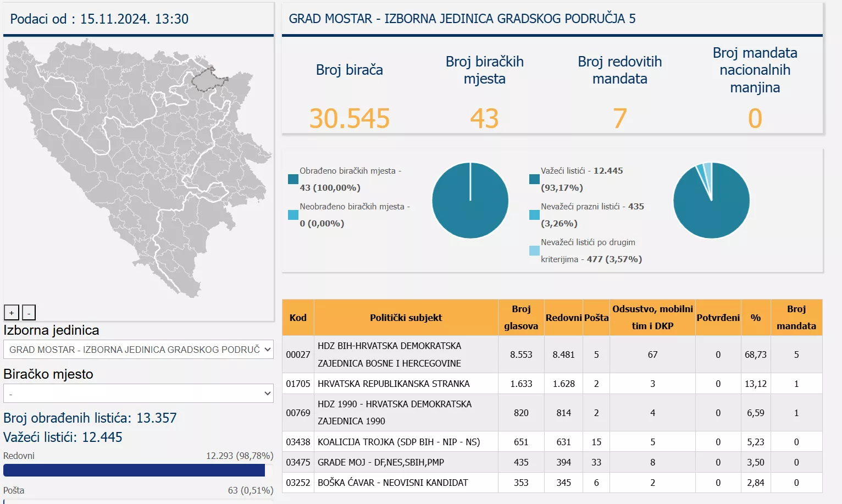Select the HRVATSKA REPUBLIKANSKA STRANKA row
842x504 pixels.
394,384
